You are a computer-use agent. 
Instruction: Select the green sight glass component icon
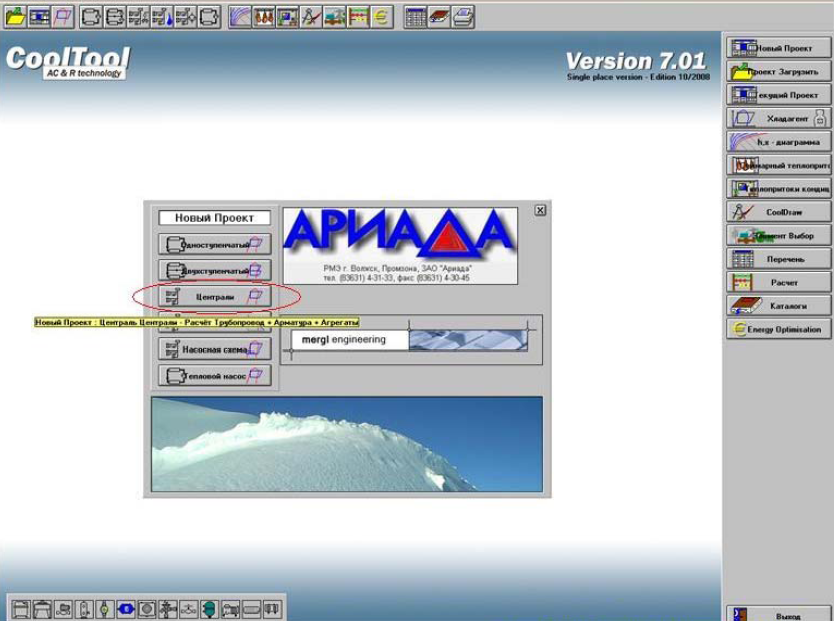click(105, 609)
